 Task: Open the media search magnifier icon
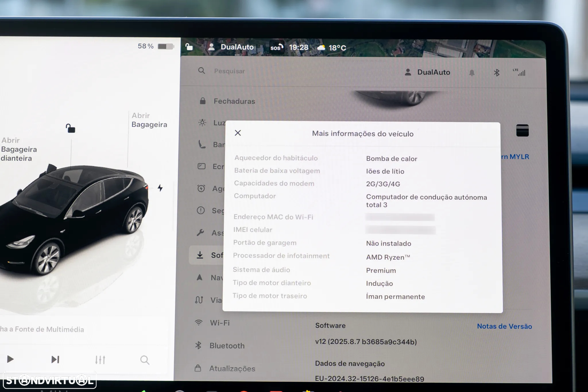pos(145,360)
